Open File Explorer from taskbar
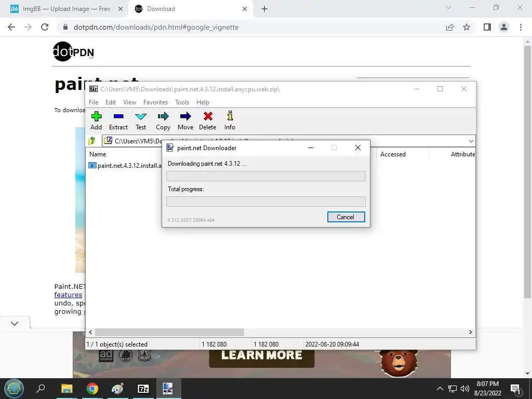532x399 pixels. (66, 389)
